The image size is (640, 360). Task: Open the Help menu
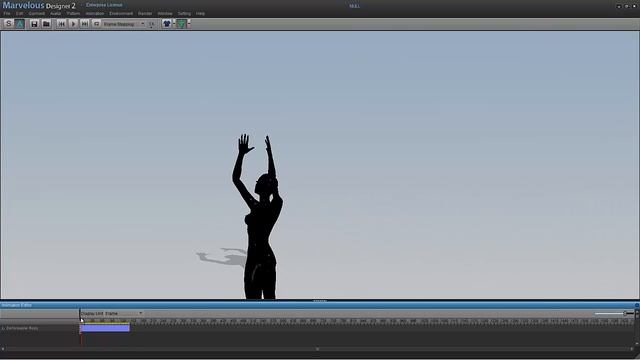pyautogui.click(x=200, y=13)
